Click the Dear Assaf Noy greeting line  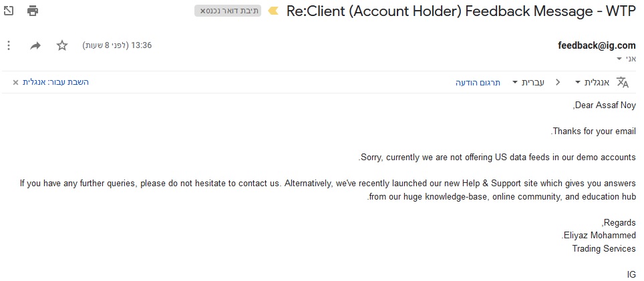(x=605, y=105)
